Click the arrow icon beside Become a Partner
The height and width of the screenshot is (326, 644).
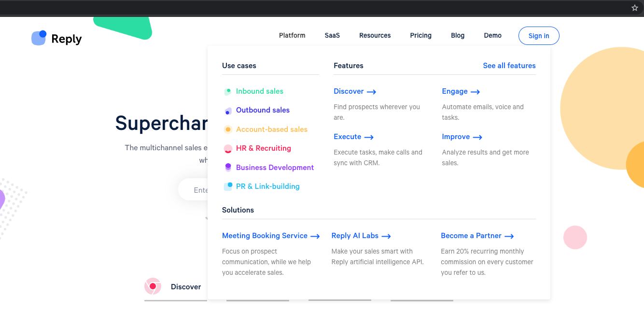pos(509,236)
